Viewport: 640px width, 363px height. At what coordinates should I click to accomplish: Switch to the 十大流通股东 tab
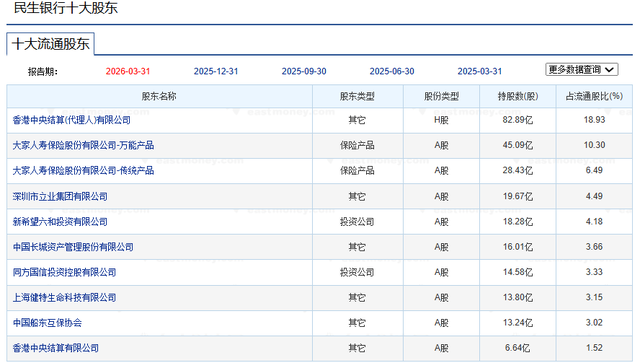coord(51,44)
